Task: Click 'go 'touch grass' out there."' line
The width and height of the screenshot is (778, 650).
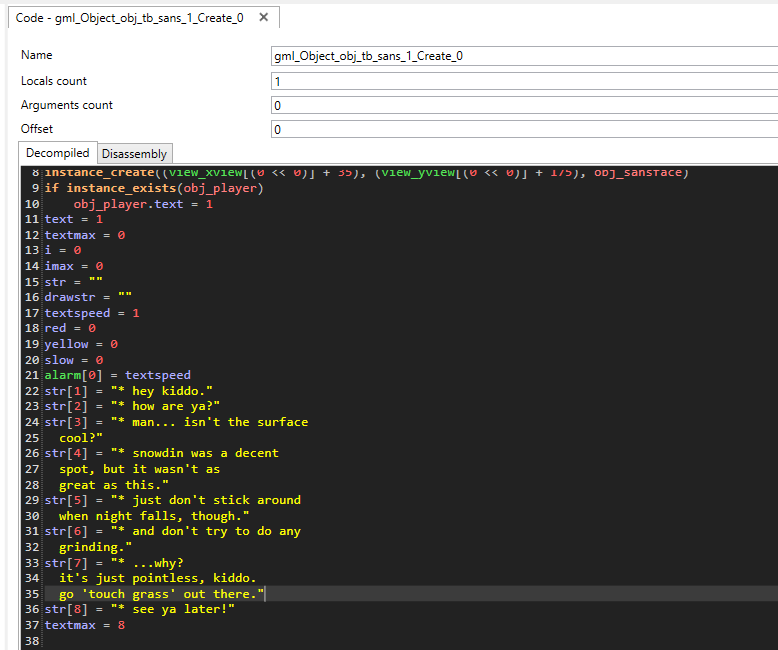Action: pyautogui.click(x=161, y=594)
